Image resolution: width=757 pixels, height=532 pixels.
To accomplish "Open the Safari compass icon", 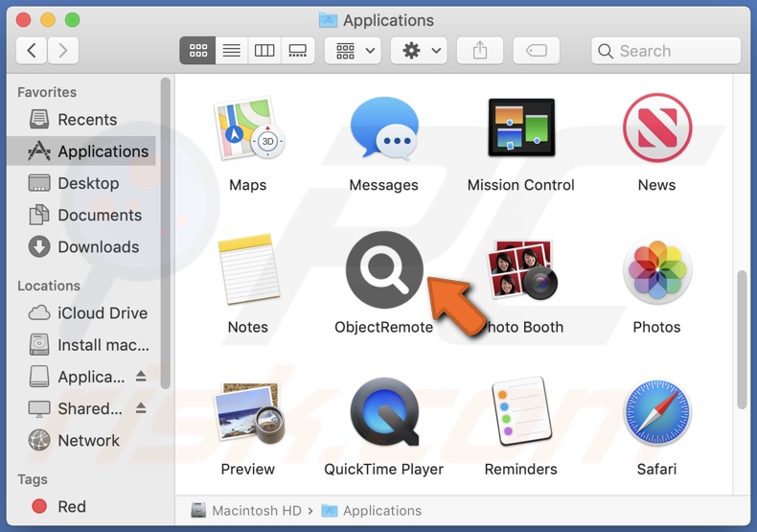I will pyautogui.click(x=657, y=412).
